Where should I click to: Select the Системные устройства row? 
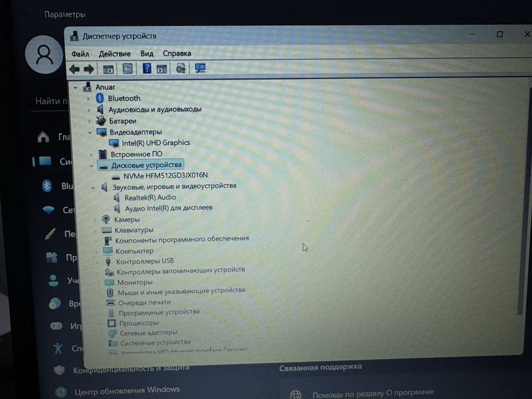click(155, 343)
